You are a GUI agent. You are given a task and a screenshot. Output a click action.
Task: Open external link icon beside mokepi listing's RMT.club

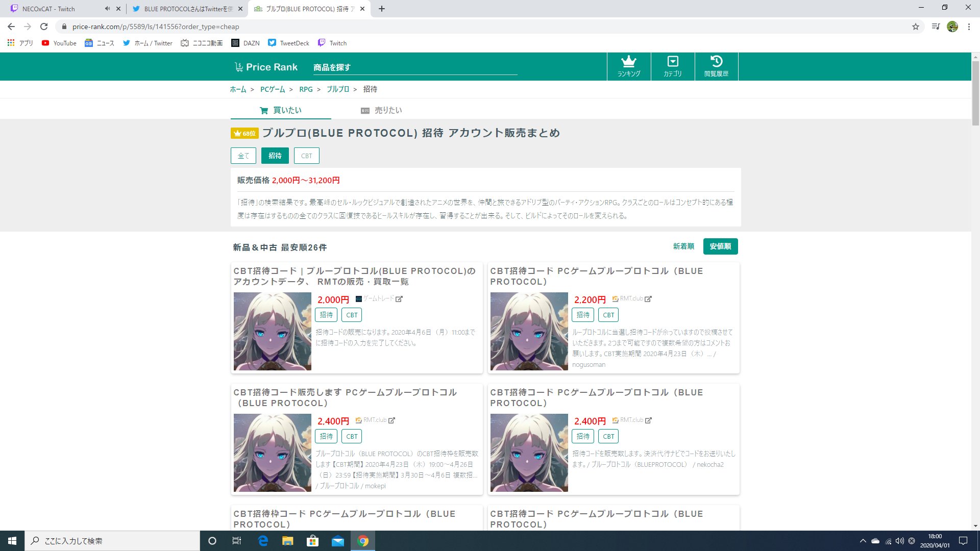point(391,420)
